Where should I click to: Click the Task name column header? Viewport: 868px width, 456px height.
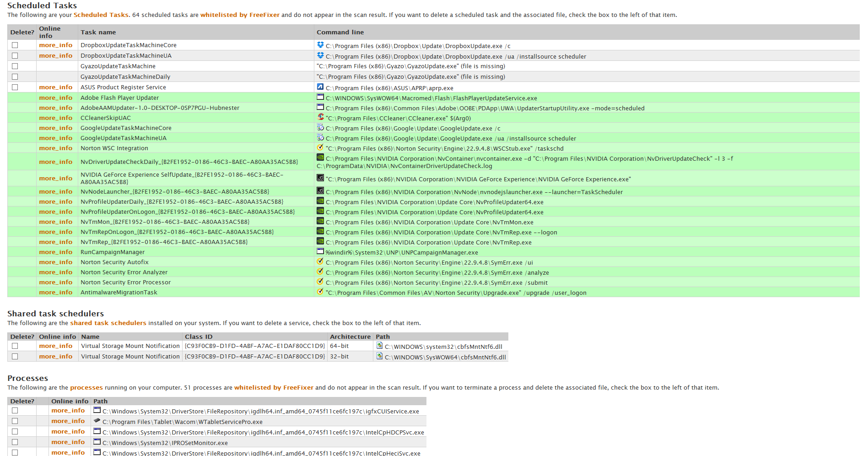pos(98,32)
